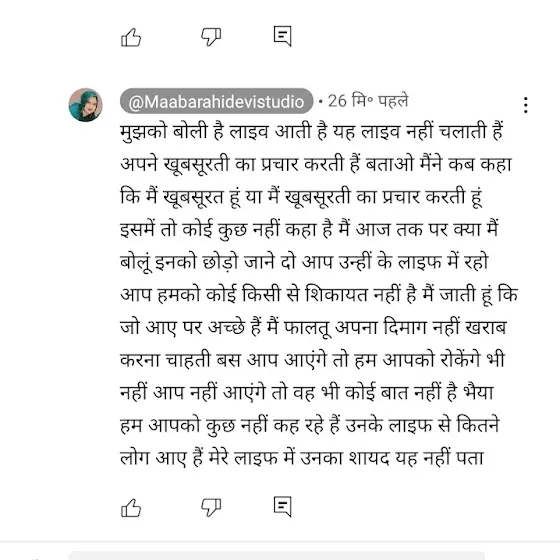Click the grey box at the bottom edge
560x560 pixels.
pyautogui.click(x=277, y=555)
